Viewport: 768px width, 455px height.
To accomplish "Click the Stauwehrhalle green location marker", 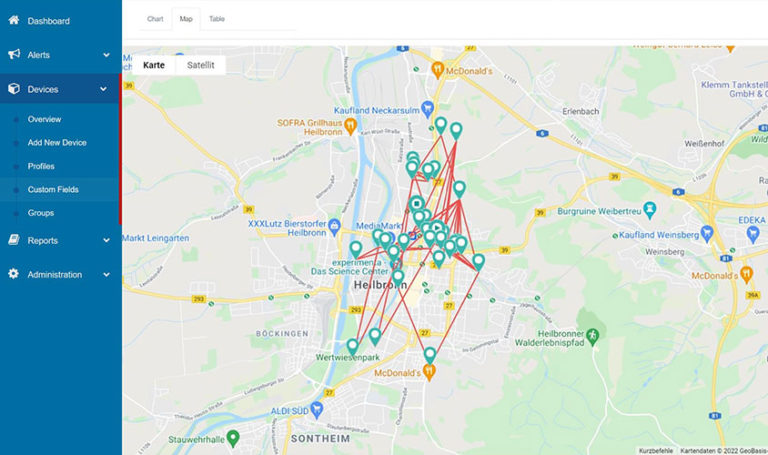I will [x=233, y=437].
